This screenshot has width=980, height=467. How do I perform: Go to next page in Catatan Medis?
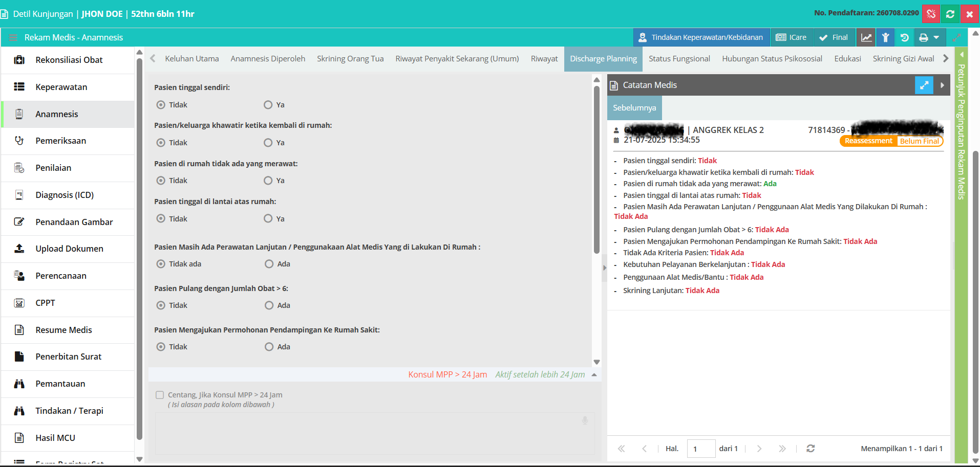(x=759, y=449)
